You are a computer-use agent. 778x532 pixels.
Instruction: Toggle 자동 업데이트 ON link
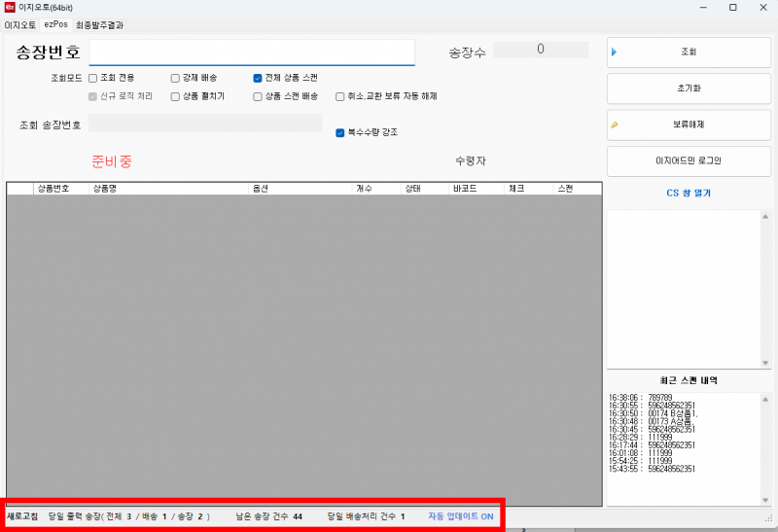[x=461, y=516]
